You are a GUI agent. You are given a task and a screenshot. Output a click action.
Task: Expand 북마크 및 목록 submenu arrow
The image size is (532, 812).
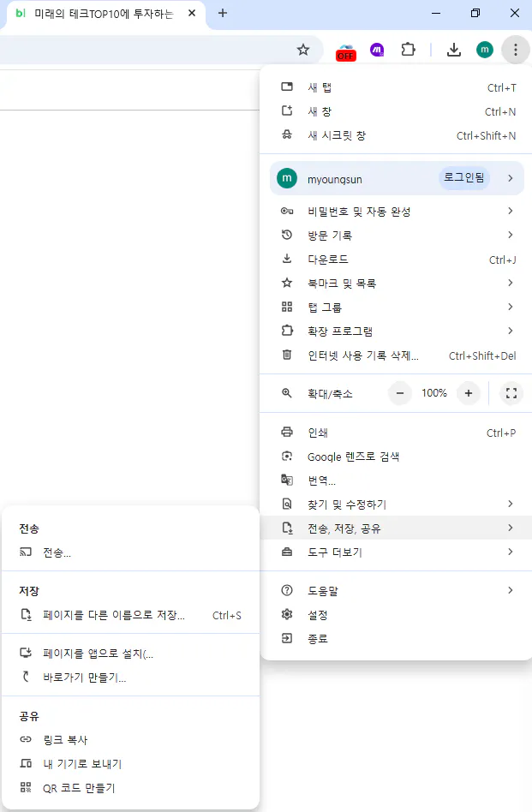[x=511, y=283]
